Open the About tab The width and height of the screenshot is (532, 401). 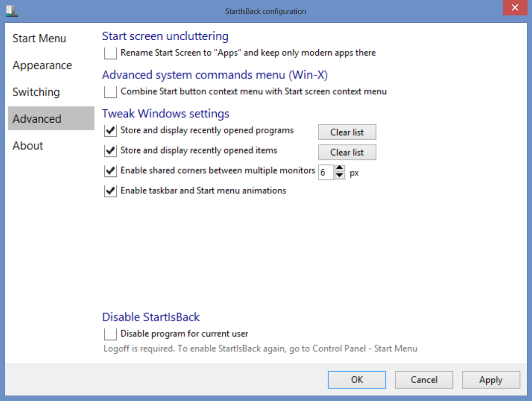tap(28, 146)
